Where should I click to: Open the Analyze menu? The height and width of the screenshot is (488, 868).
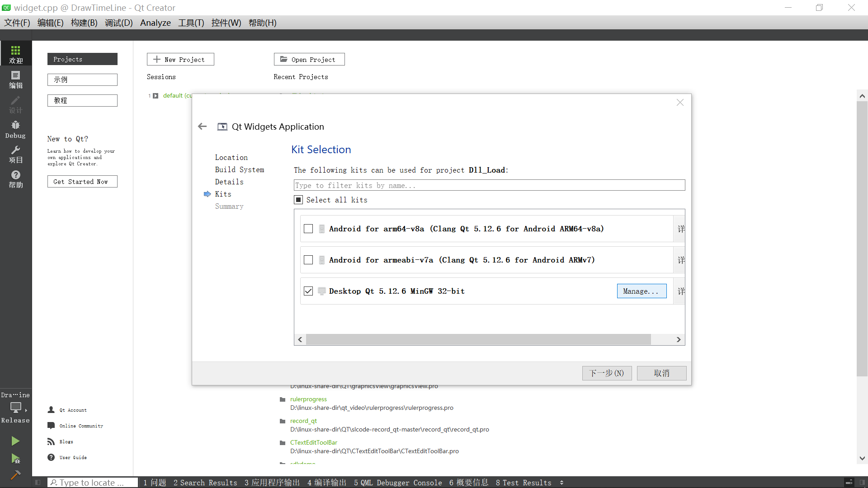click(x=155, y=23)
